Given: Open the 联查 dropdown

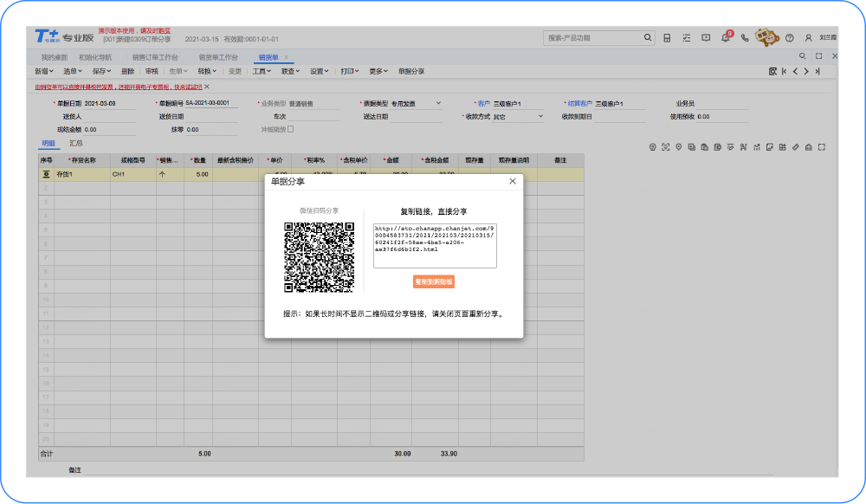Looking at the screenshot, I should tap(290, 72).
